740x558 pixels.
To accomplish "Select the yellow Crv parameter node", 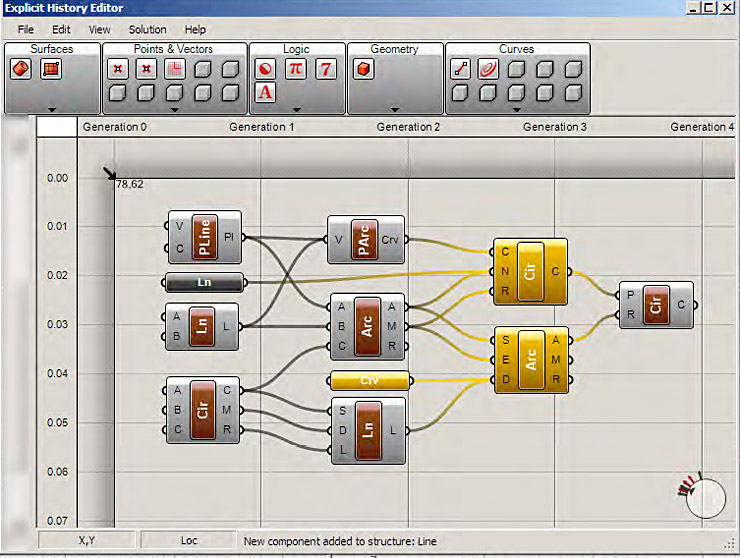I will [x=369, y=380].
